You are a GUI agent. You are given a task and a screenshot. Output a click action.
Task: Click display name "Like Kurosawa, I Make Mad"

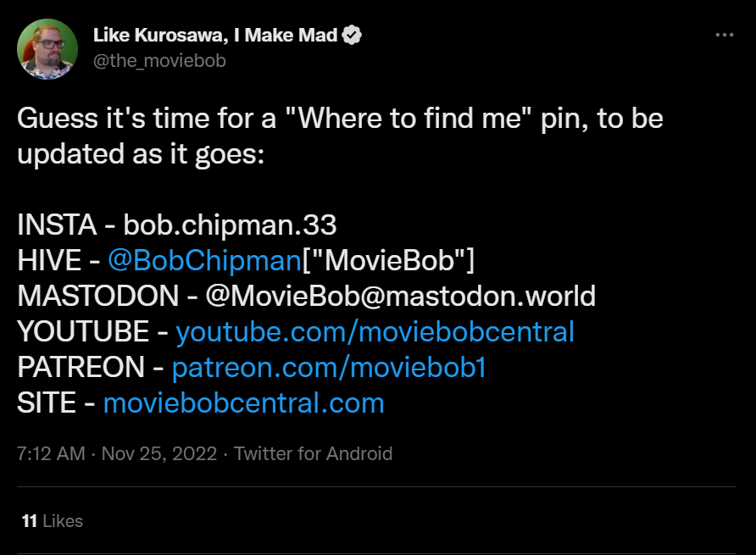pyautogui.click(x=215, y=36)
